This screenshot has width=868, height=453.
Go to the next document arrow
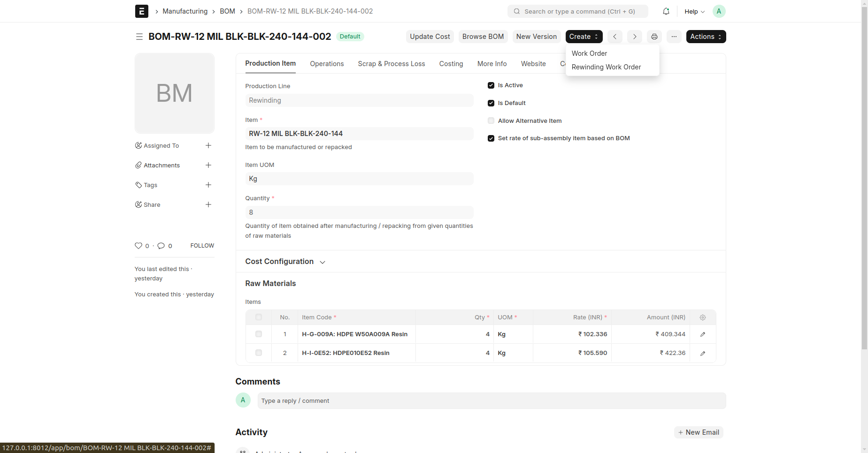click(x=634, y=37)
